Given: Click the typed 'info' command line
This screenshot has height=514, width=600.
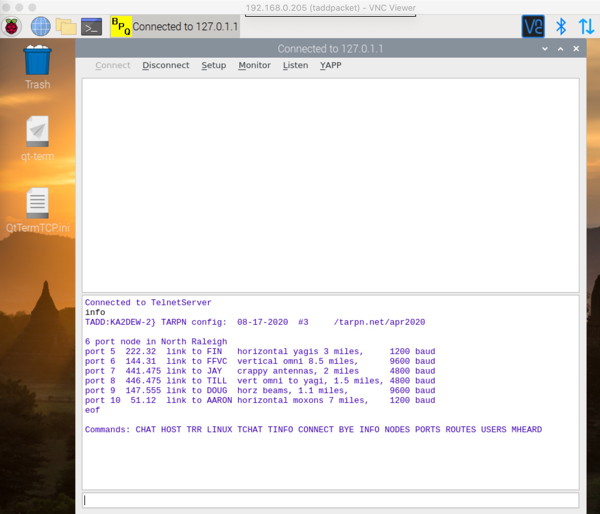Looking at the screenshot, I should pos(95,312).
